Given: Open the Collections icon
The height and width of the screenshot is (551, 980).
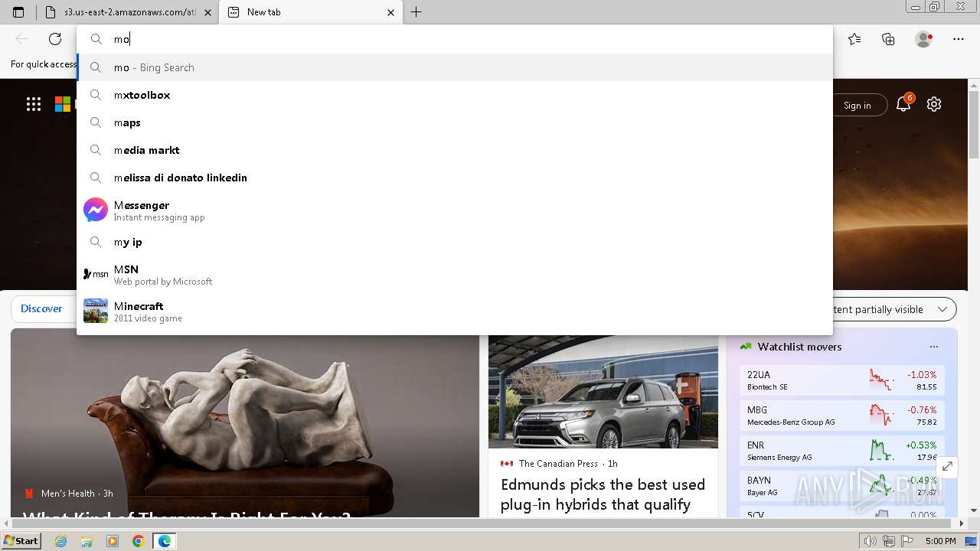Looking at the screenshot, I should click(888, 39).
